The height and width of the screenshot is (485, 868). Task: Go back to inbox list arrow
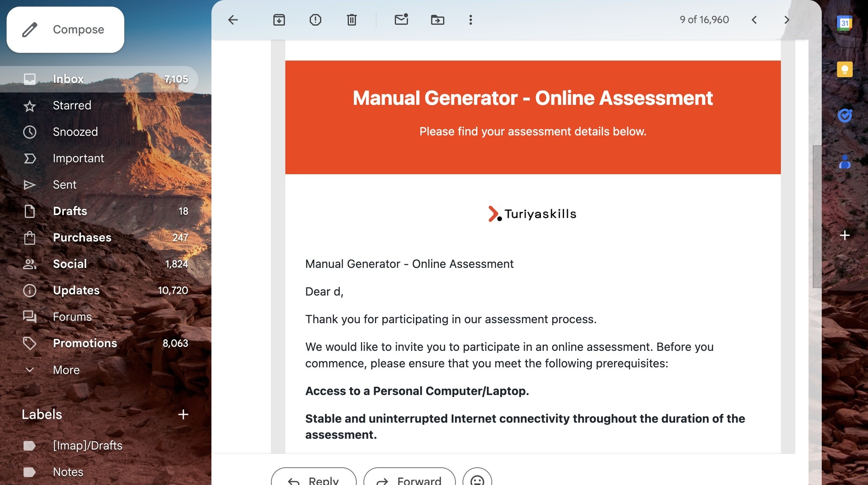[233, 20]
